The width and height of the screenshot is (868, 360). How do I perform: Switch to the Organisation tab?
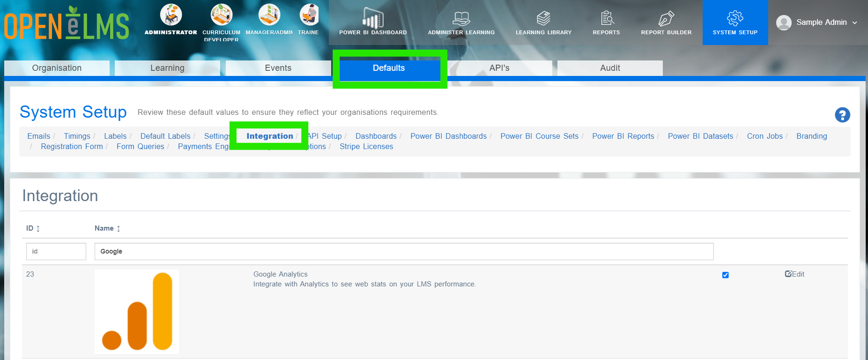57,68
